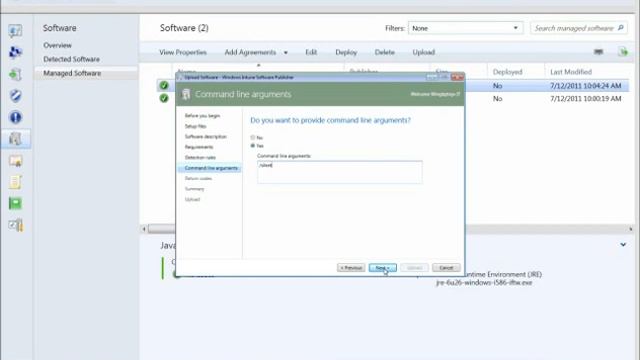This screenshot has height=360, width=640.
Task: Go to the Summary wizard step
Action: click(x=194, y=189)
